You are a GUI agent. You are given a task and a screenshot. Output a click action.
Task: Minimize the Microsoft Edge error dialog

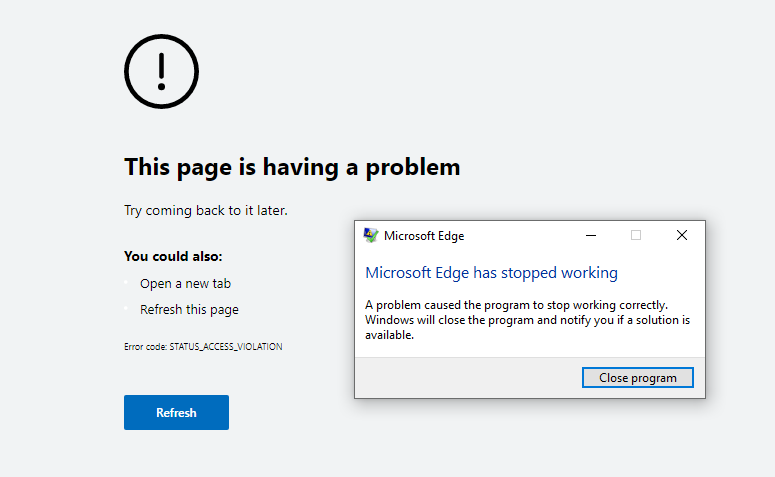click(591, 235)
